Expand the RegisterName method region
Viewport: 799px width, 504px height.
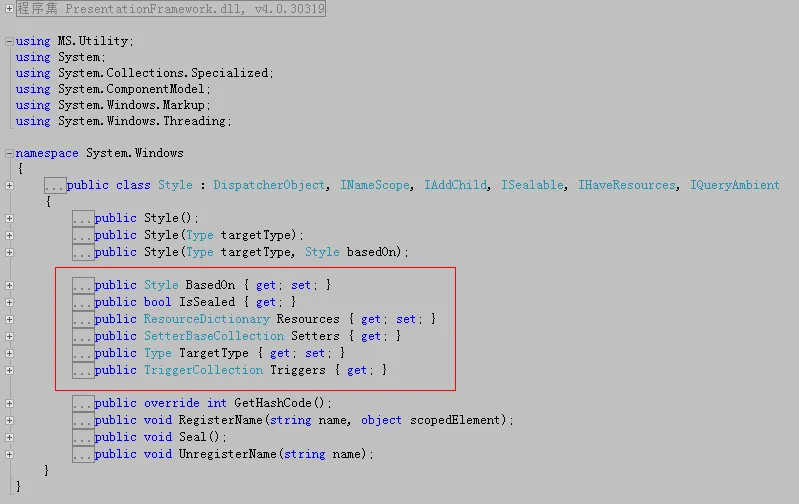tap(9, 420)
